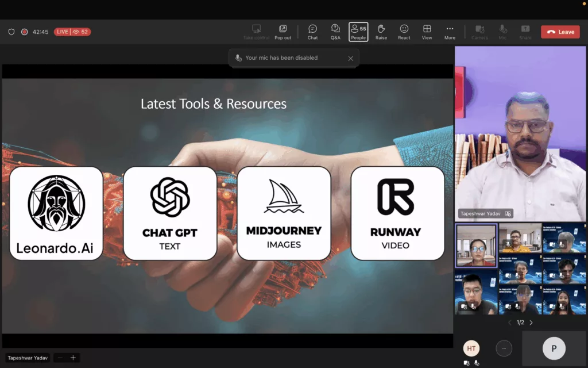Select the man in yellow shirt tile
This screenshot has width=588, height=368.
click(520, 237)
